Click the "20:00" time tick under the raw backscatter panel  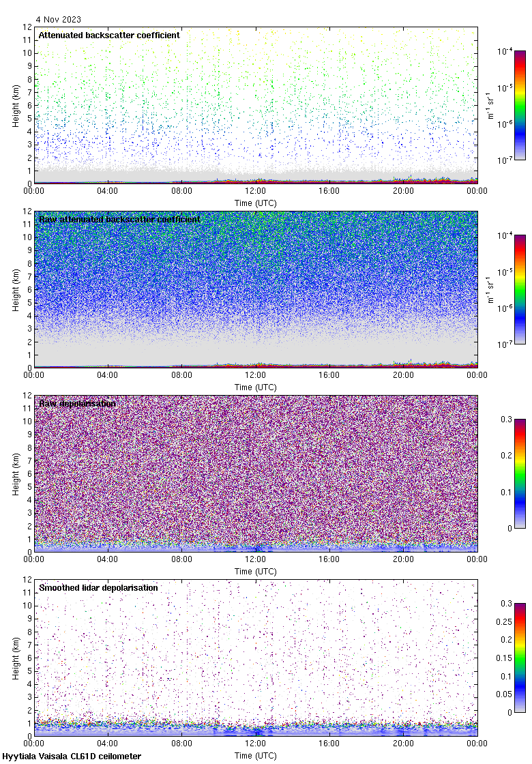coord(403,375)
